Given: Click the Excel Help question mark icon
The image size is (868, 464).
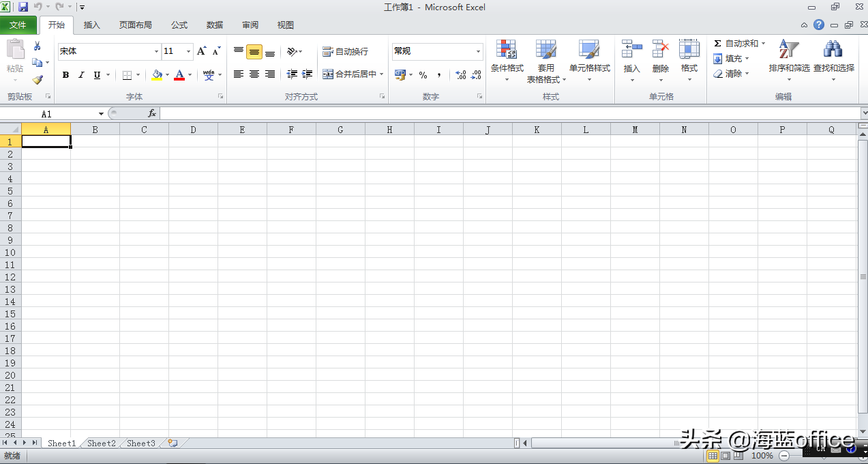Looking at the screenshot, I should [x=819, y=25].
